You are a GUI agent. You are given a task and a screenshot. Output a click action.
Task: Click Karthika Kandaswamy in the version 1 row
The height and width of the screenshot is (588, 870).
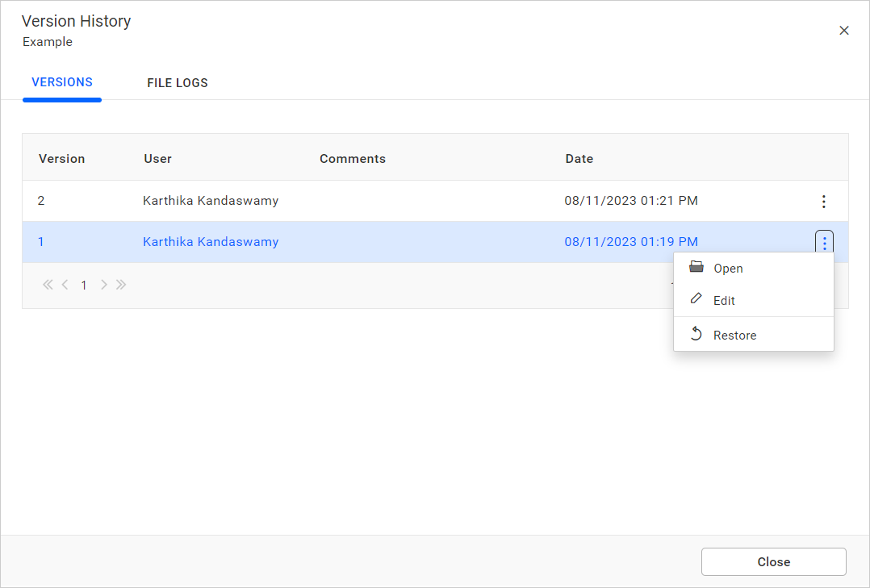(211, 242)
